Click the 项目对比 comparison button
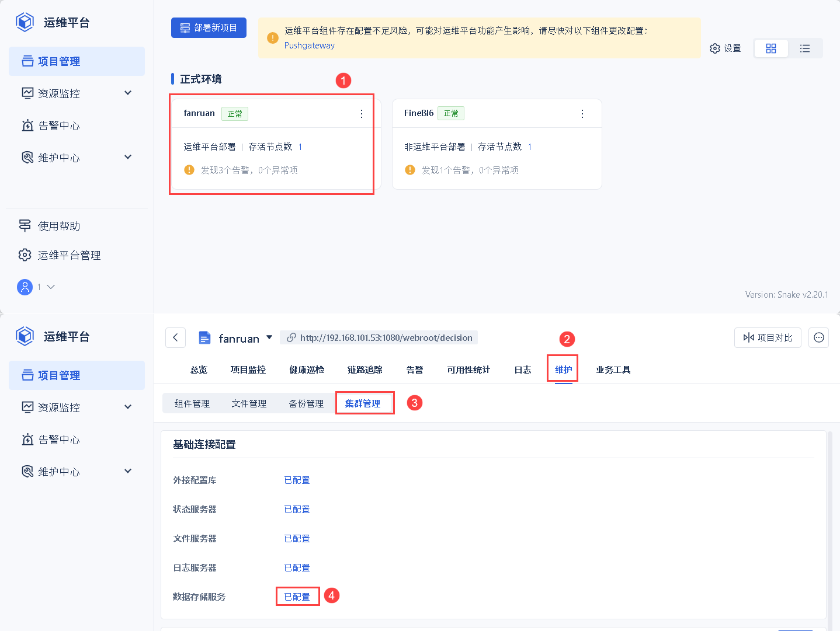 point(767,337)
